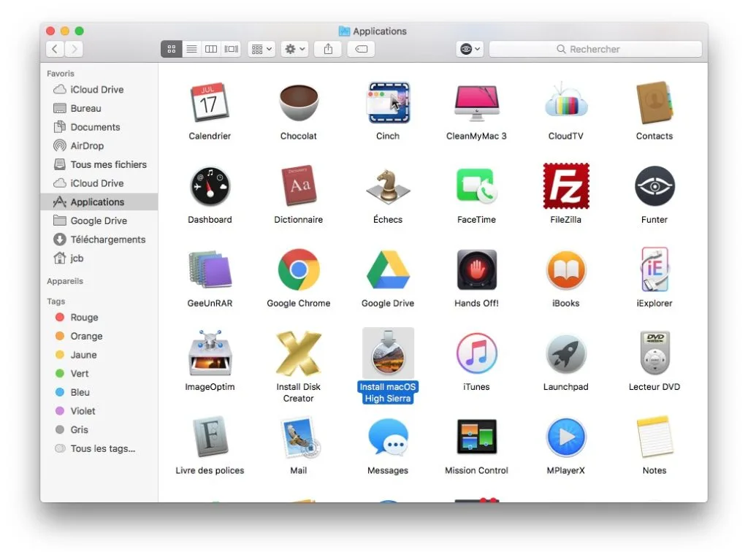Select the FileZilla app icon
748x560 pixels.
[x=566, y=186]
